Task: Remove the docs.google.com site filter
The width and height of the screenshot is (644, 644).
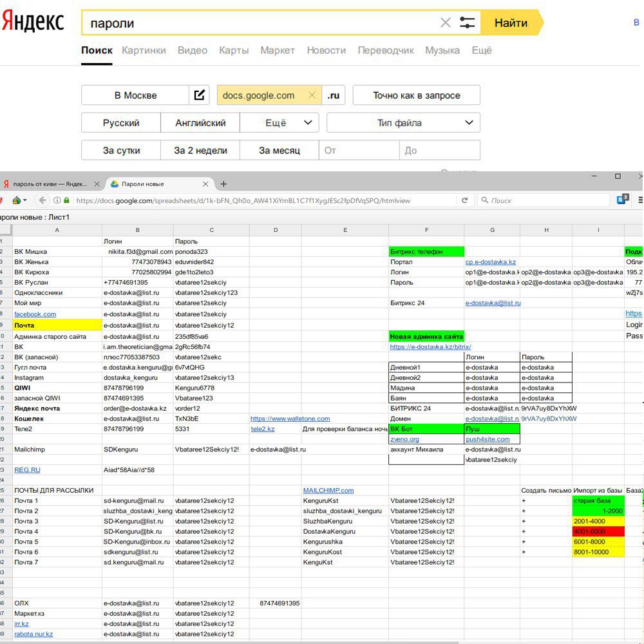Action: 312,95
